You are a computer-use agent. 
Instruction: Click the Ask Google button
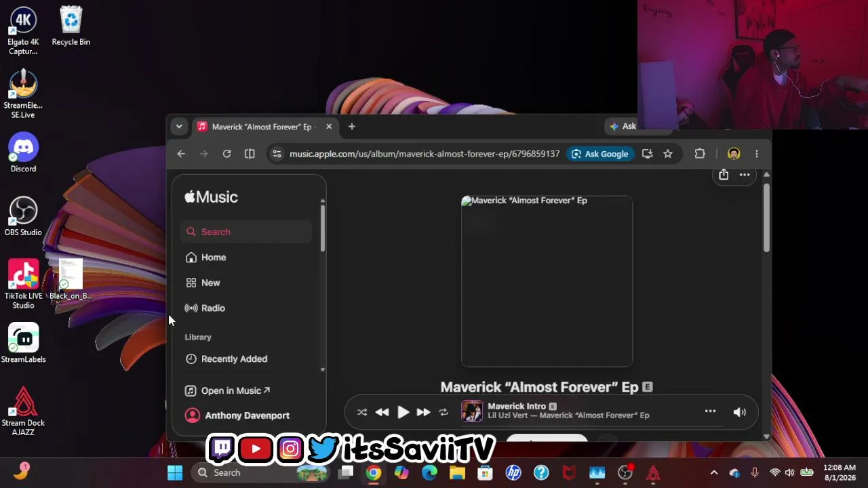pyautogui.click(x=600, y=154)
